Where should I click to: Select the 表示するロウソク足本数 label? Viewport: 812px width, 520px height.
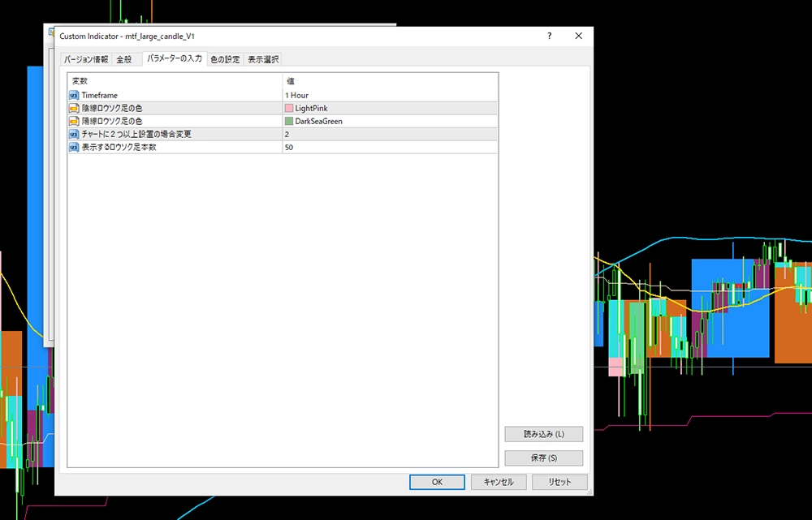(119, 147)
